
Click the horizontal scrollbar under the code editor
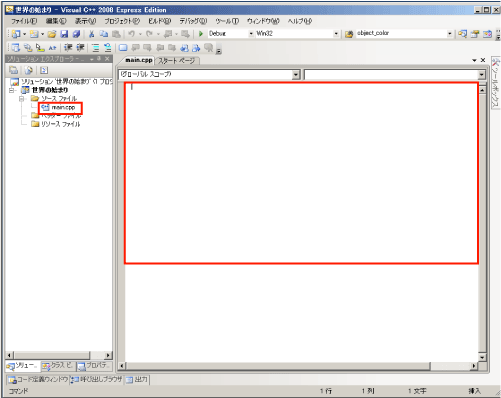[298, 366]
